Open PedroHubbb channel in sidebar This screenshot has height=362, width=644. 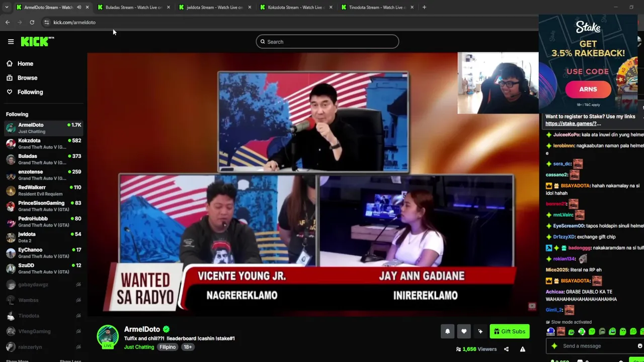point(43,222)
